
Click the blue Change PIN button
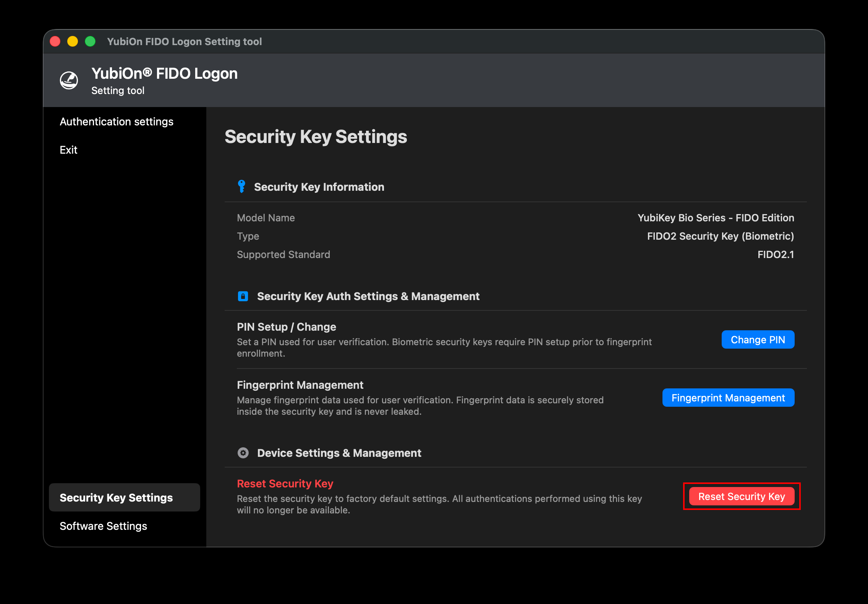758,339
